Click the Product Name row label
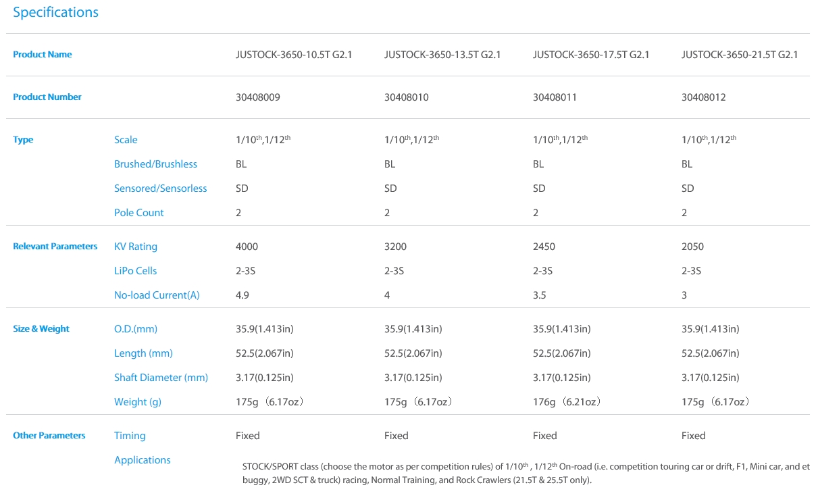The height and width of the screenshot is (504, 818). (x=42, y=55)
